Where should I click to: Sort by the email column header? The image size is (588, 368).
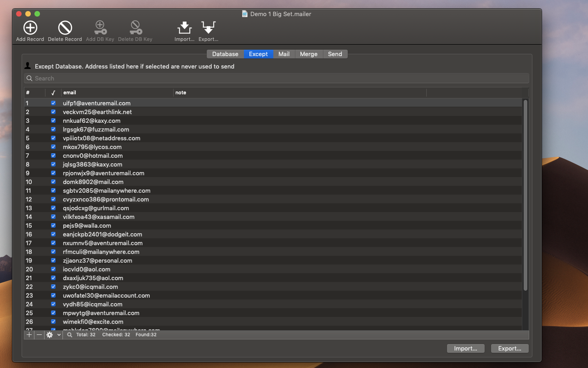(117, 92)
